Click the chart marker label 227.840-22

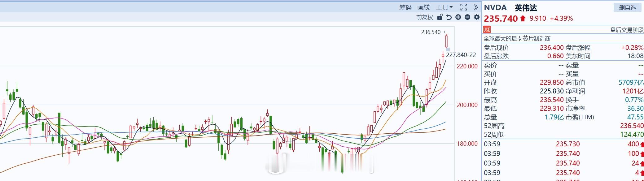pyautogui.click(x=461, y=55)
